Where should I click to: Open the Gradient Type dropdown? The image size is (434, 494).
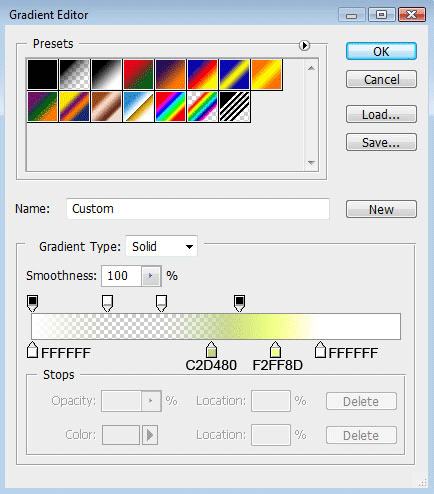point(161,247)
